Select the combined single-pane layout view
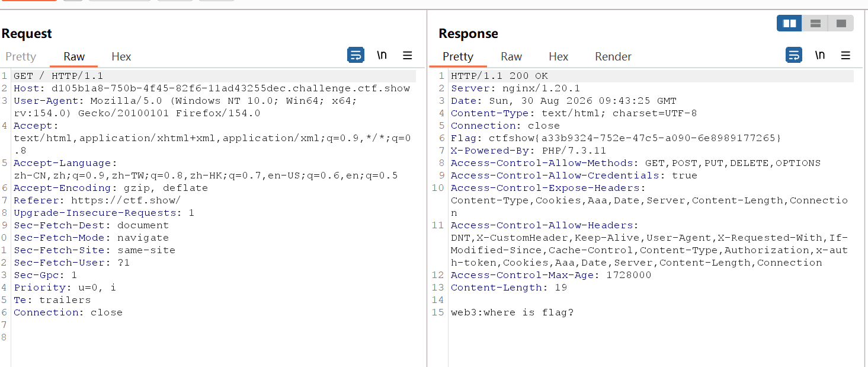Viewport: 868px width, 367px height. coord(841,23)
